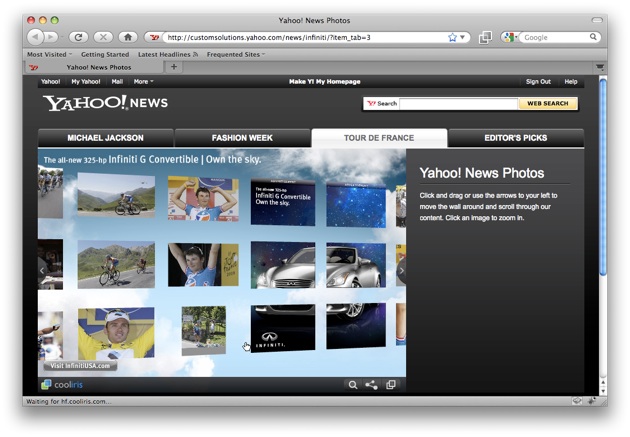This screenshot has width=630, height=437.
Task: Click the Sign Out link
Action: click(x=538, y=82)
